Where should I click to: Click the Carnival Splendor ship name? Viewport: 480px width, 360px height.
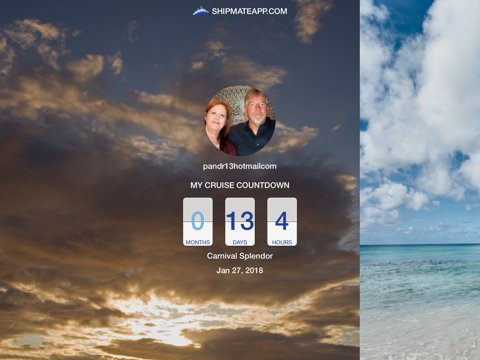point(240,256)
